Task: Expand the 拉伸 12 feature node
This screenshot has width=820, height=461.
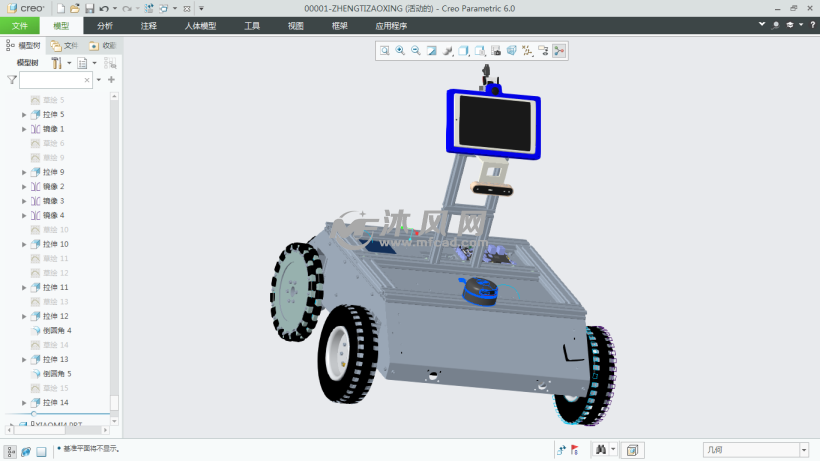Action: tap(24, 316)
